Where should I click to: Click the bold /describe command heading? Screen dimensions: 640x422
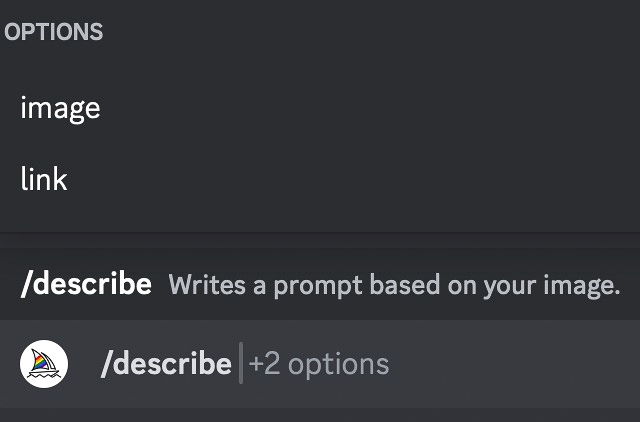[86, 284]
